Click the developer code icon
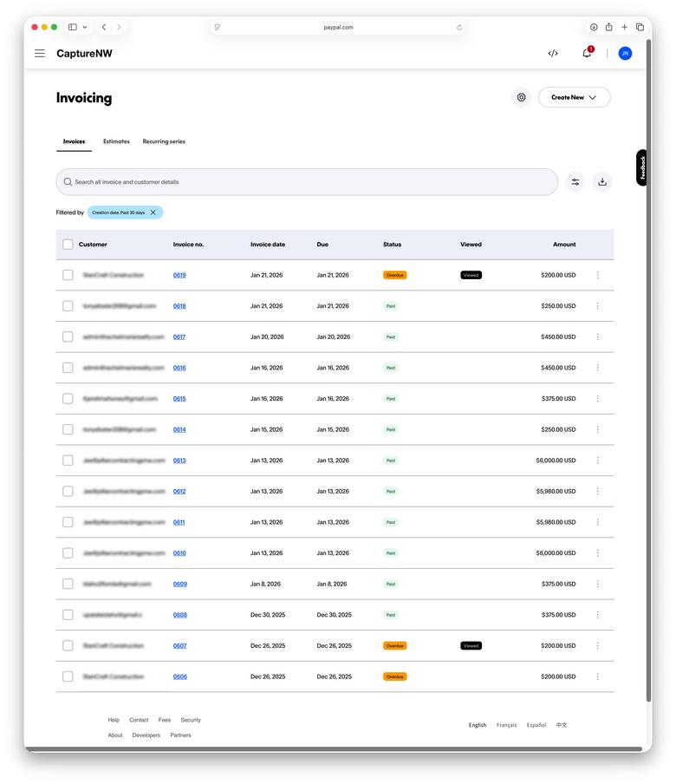This screenshot has height=784, width=676. pos(553,54)
